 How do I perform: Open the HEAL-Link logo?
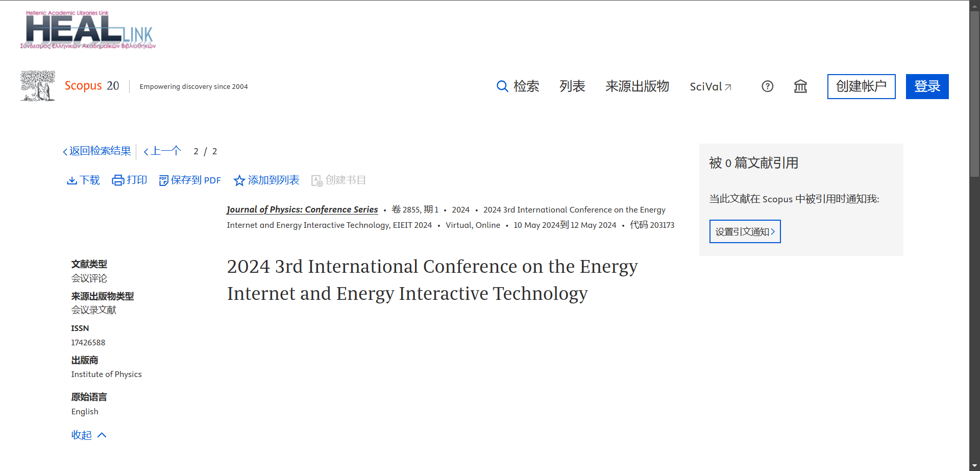pyautogui.click(x=88, y=30)
